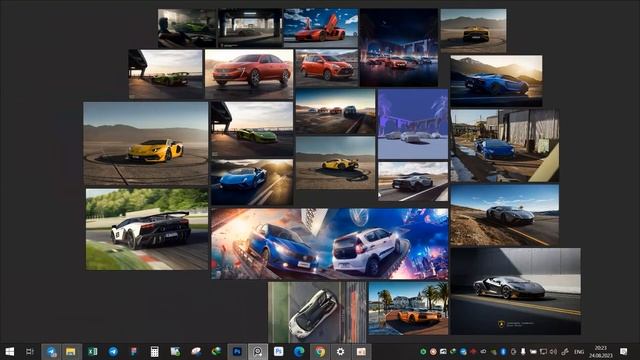The width and height of the screenshot is (640, 360).
Task: Launch Figma from the taskbar
Action: (134, 351)
